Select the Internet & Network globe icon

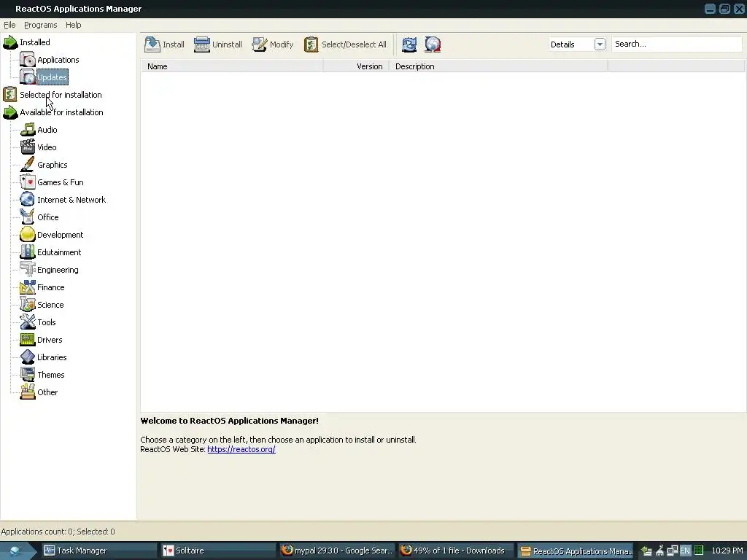click(28, 200)
